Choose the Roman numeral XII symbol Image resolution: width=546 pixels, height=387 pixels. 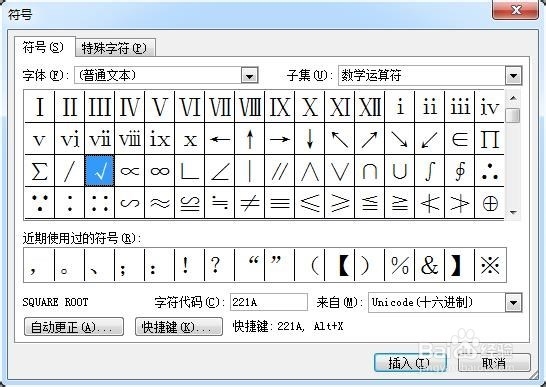click(369, 107)
